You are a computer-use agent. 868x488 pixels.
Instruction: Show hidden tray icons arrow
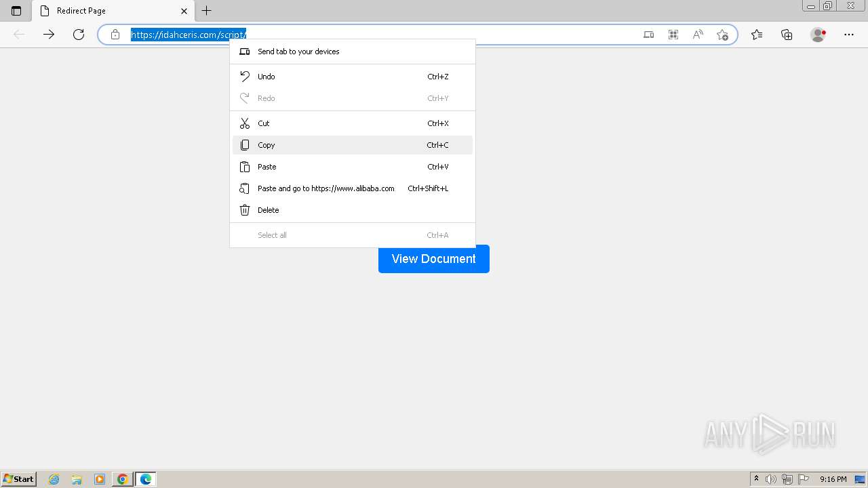point(756,479)
